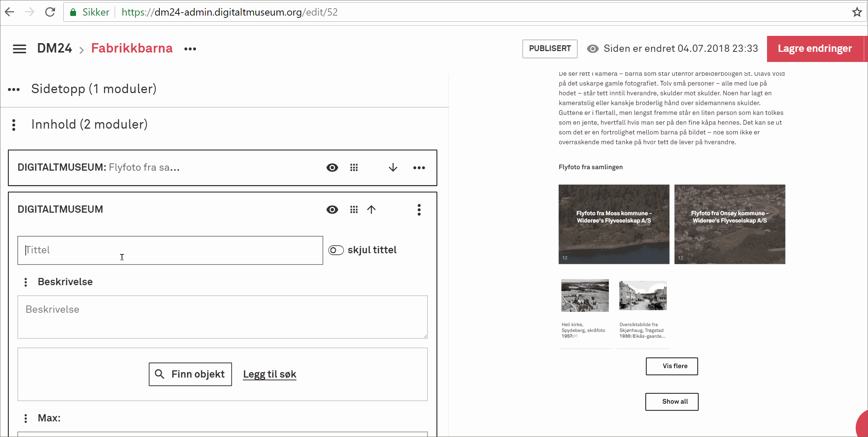The height and width of the screenshot is (437, 868).
Task: Open Flyfoto fra Moss kommune thumbnail
Action: point(614,224)
